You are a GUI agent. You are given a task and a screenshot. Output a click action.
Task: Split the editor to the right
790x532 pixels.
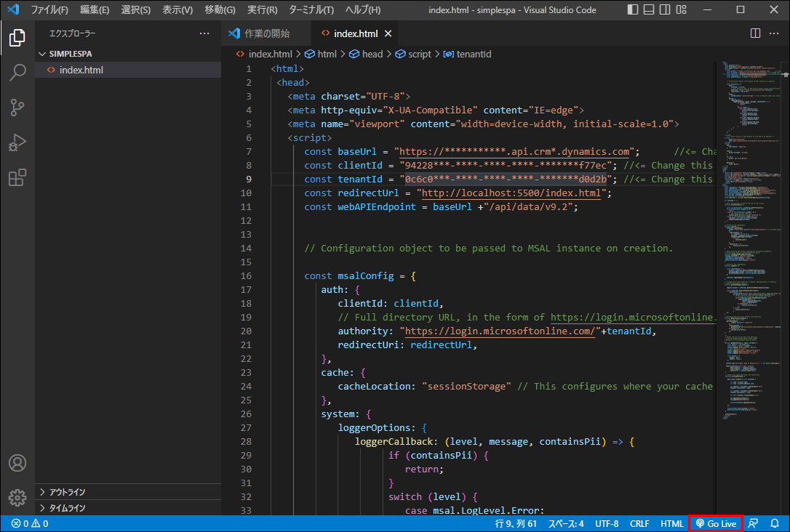(755, 33)
